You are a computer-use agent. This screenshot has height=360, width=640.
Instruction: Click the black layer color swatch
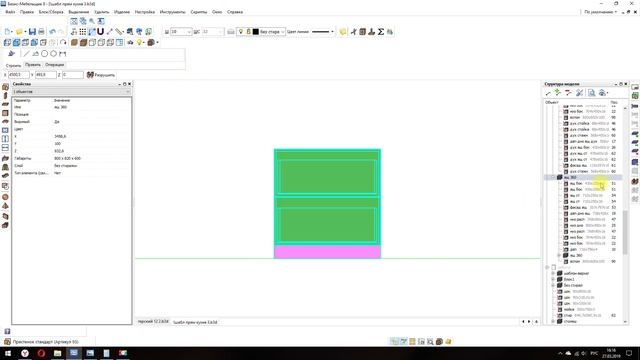[256, 31]
